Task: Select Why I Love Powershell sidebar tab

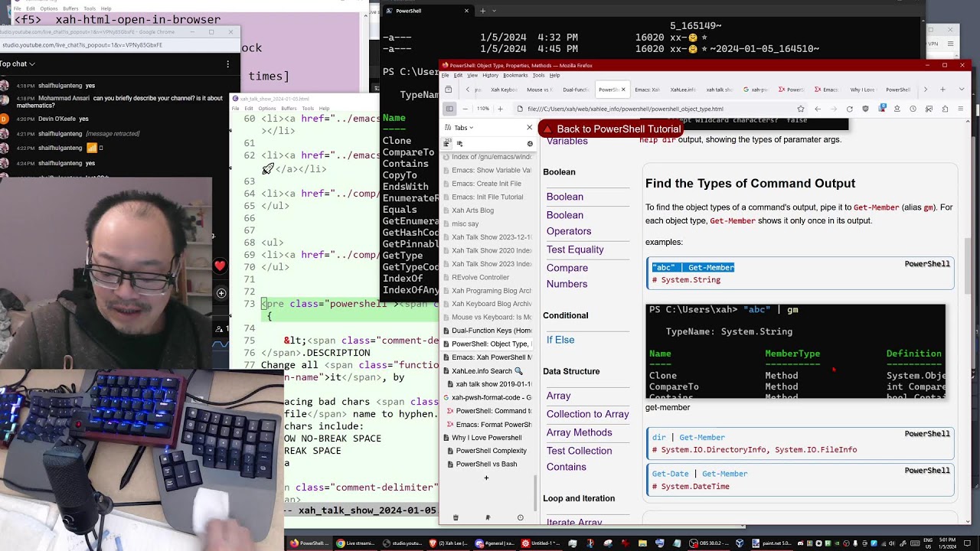Action: point(487,438)
